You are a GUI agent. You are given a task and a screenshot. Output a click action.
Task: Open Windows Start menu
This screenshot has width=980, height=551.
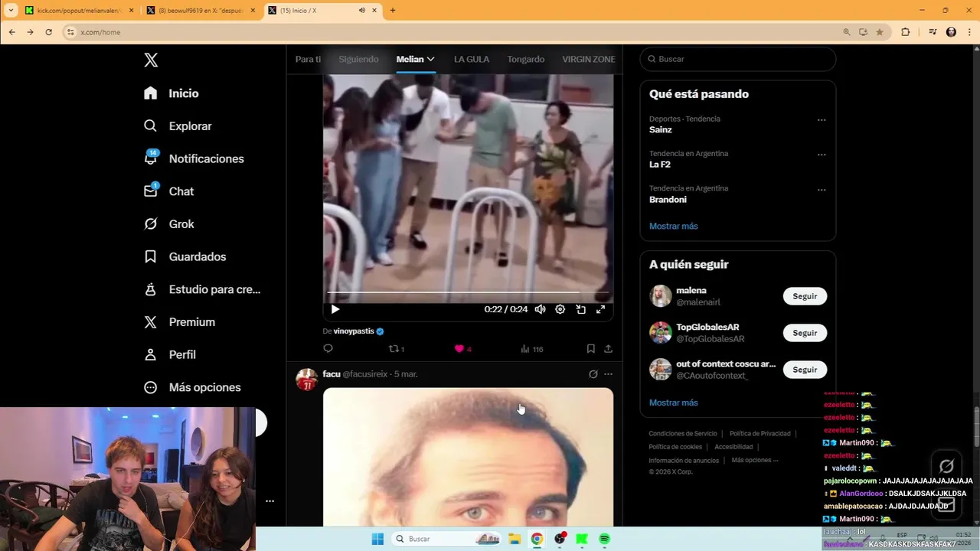point(377,539)
